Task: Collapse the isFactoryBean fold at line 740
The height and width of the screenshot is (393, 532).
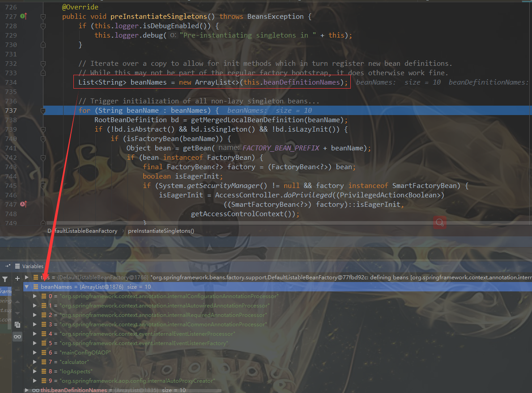Action: 43,139
